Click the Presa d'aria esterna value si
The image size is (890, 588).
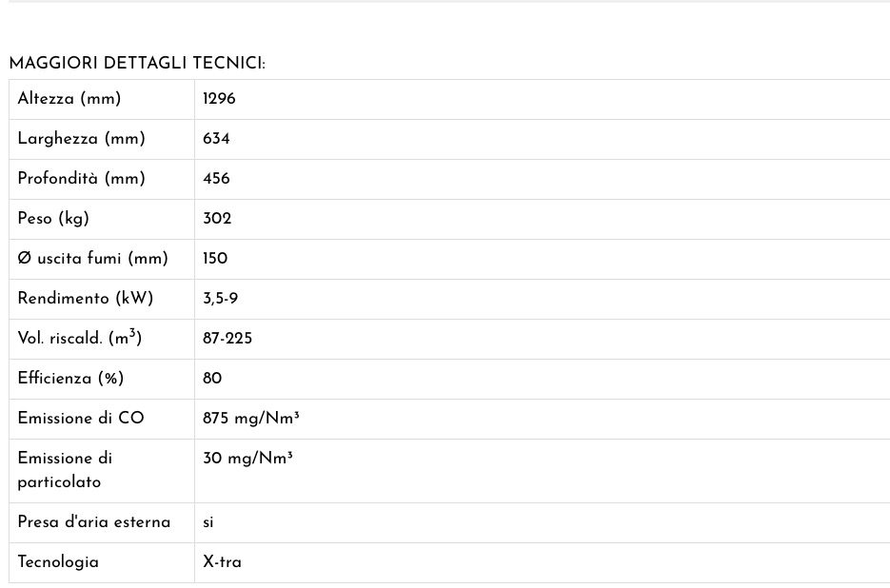(208, 522)
